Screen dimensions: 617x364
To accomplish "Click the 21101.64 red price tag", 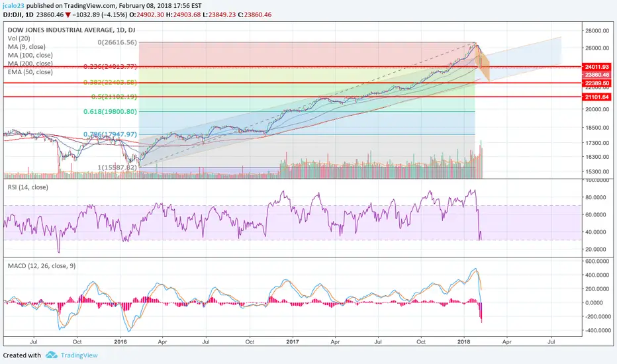I will [597, 97].
